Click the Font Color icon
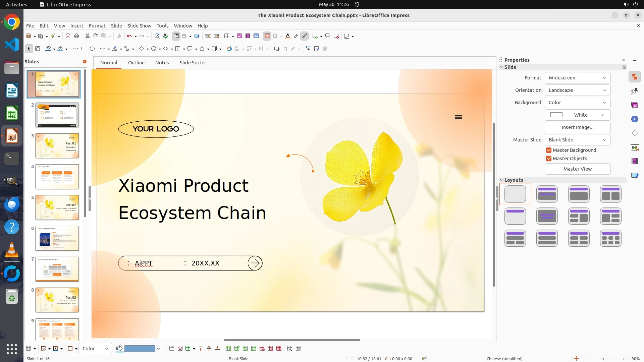The width and height of the screenshot is (644, 362). coord(287,36)
